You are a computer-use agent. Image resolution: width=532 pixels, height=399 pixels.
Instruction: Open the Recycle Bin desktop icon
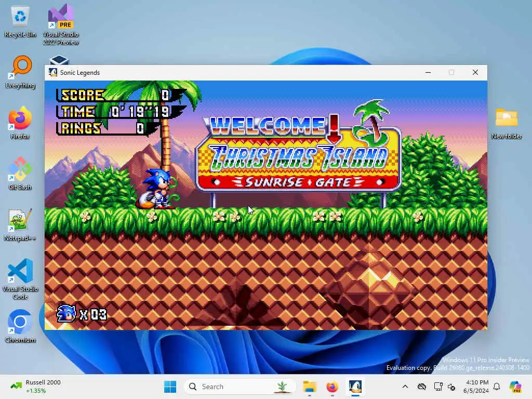[20, 22]
